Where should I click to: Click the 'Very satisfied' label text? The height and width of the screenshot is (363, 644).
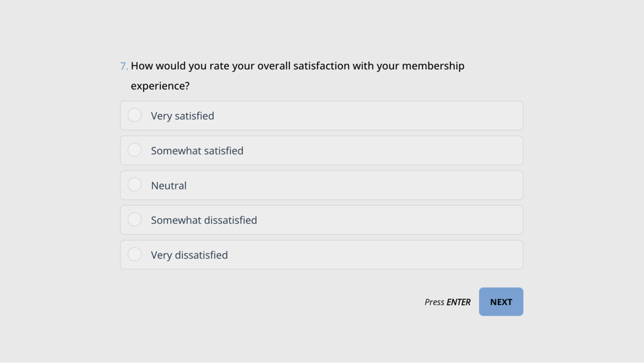(182, 116)
